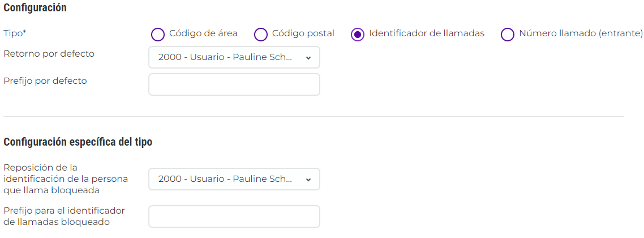The image size is (644, 238).
Task: Click the "Reposición de la identificación" label
Action: [x=66, y=178]
